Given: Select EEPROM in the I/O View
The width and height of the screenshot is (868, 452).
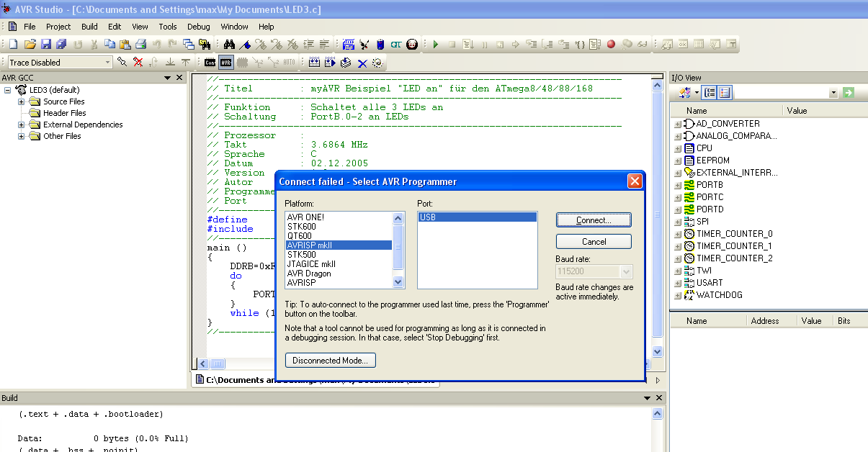Looking at the screenshot, I should pos(712,161).
